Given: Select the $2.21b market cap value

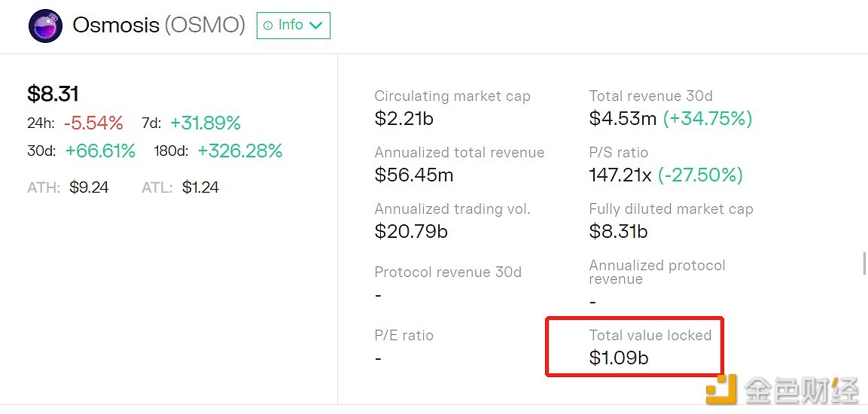Looking at the screenshot, I should [404, 118].
